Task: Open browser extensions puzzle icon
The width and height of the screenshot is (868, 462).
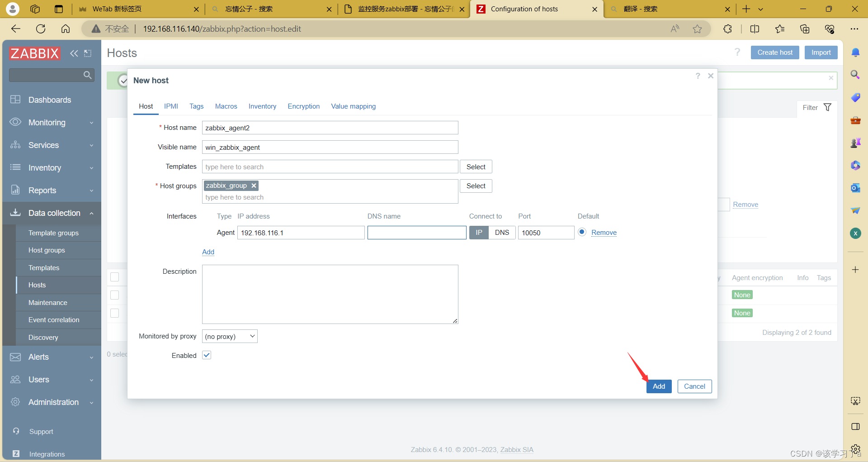Action: tap(727, 29)
